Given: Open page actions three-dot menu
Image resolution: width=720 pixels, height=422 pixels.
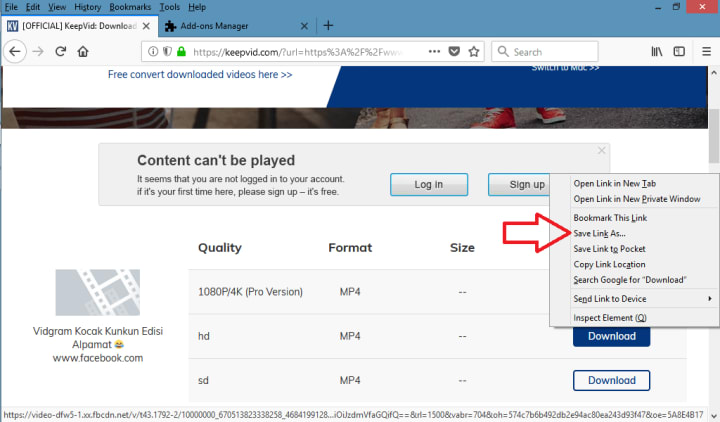Looking at the screenshot, I should coord(434,51).
